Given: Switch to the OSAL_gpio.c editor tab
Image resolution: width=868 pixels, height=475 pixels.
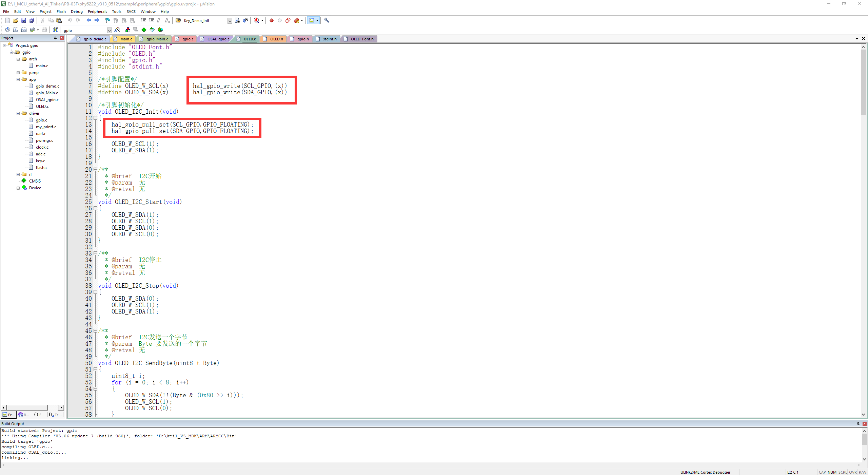Looking at the screenshot, I should 215,39.
